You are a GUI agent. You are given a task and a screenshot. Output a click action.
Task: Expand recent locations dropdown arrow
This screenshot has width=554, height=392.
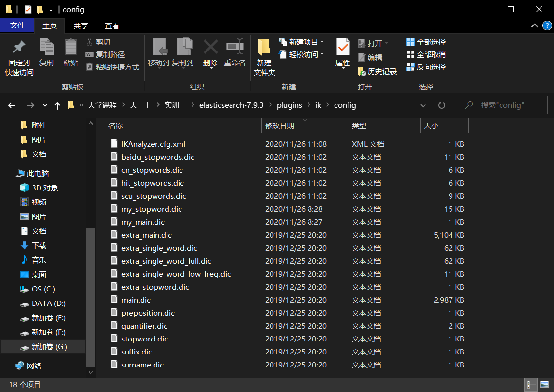[45, 105]
